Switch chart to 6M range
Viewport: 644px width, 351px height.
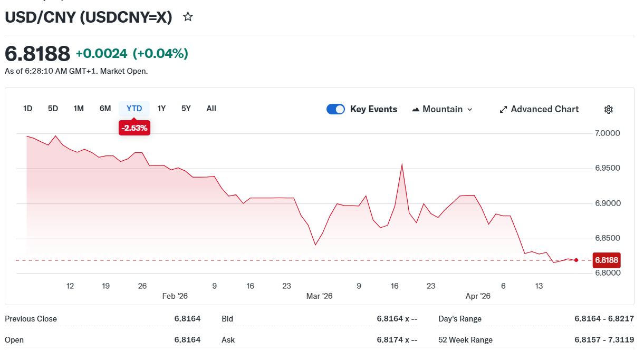(x=105, y=109)
